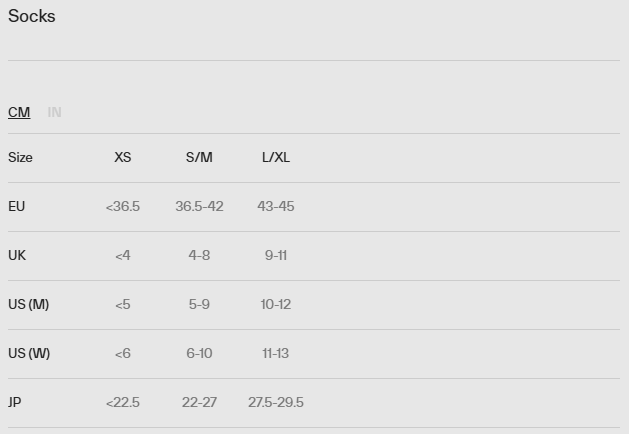Click the Size header label
Viewport: 629px width, 434px height.
[20, 157]
